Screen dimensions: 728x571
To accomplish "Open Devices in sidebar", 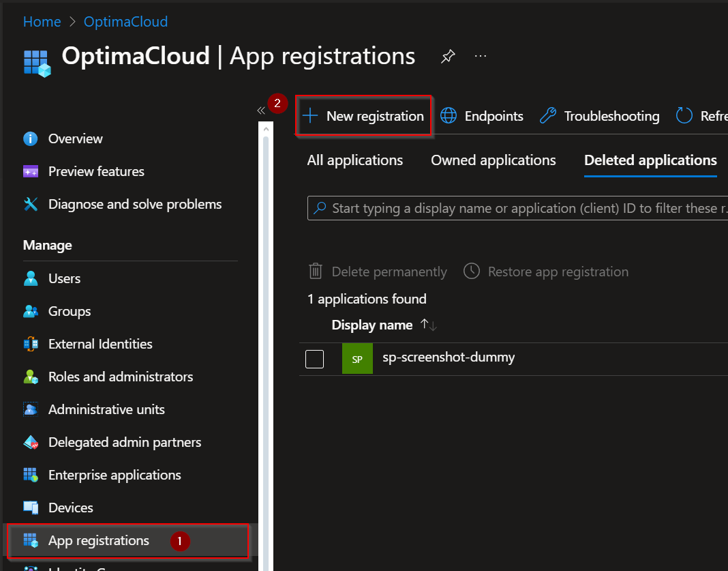I will click(71, 508).
